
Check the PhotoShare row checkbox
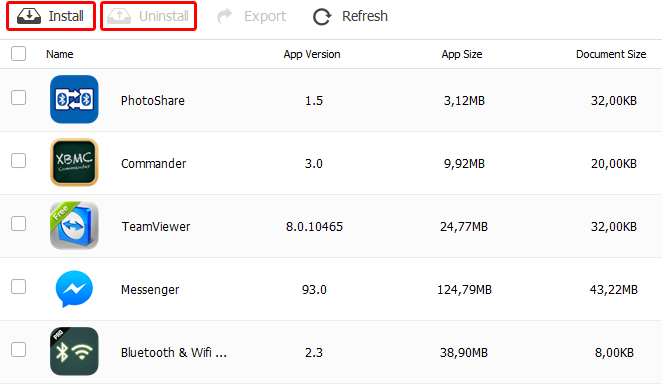[x=19, y=97]
